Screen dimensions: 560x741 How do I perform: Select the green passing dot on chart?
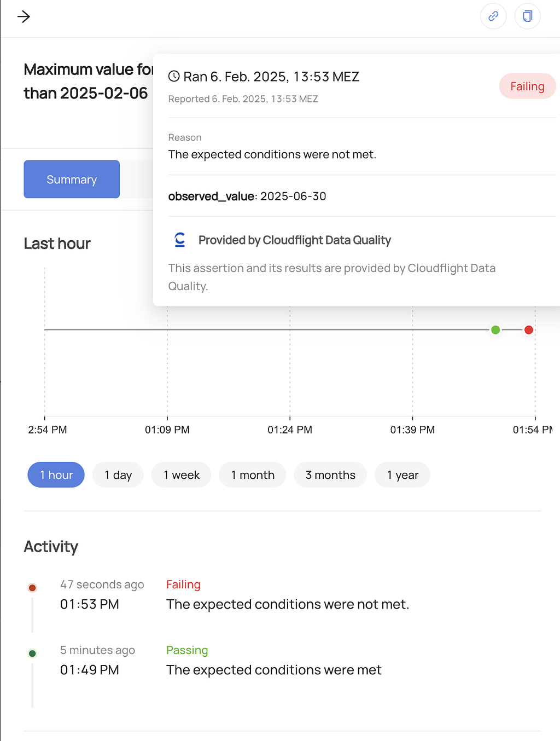coord(495,329)
